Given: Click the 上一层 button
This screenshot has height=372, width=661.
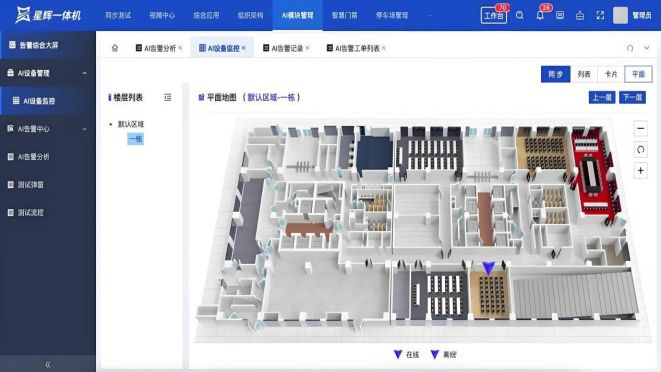Looking at the screenshot, I should point(602,97).
